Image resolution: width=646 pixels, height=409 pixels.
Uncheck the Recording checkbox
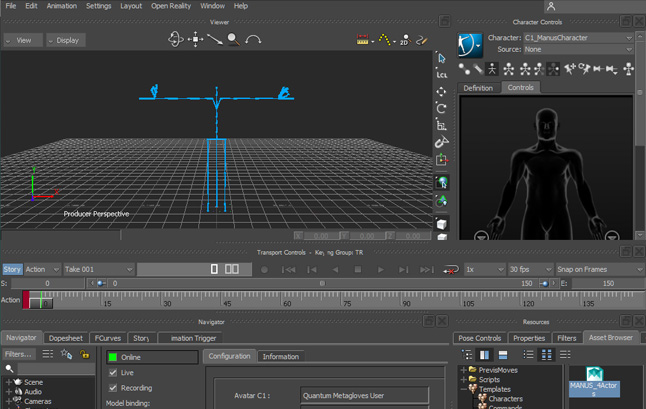point(113,387)
